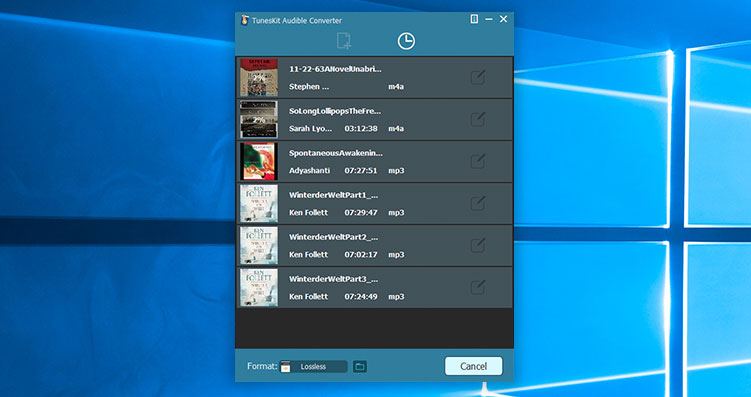Image resolution: width=751 pixels, height=397 pixels.
Task: Open the menu icon in title bar
Action: pyautogui.click(x=474, y=19)
